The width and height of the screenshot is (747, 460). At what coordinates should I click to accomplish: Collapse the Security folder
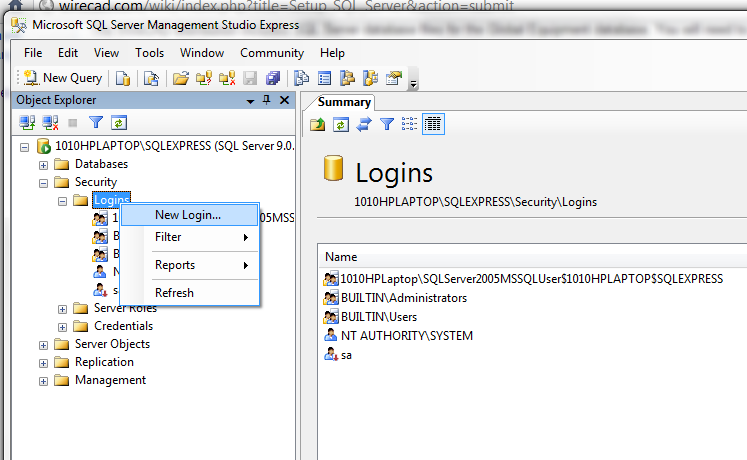pyautogui.click(x=43, y=183)
